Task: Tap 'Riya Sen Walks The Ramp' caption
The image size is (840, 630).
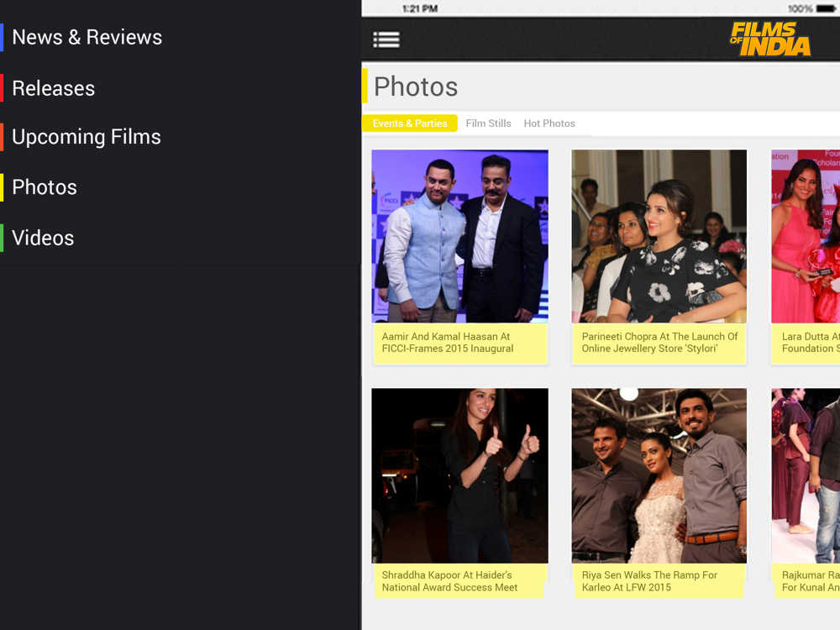Action: tap(649, 581)
